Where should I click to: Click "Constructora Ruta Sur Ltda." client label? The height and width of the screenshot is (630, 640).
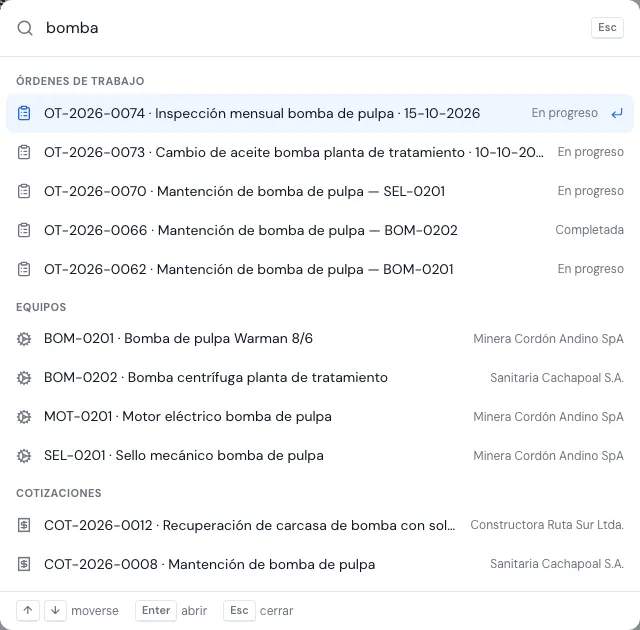pos(547,525)
